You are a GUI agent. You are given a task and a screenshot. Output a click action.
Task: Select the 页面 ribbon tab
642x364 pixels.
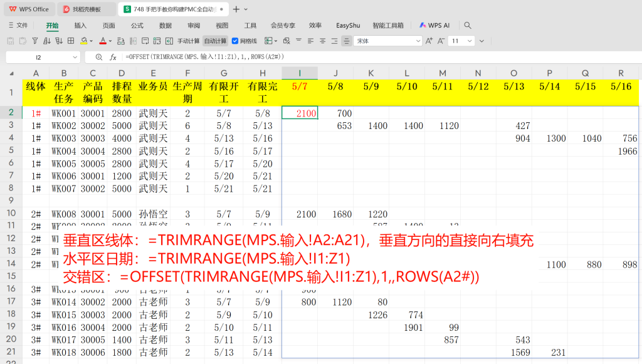pyautogui.click(x=109, y=25)
